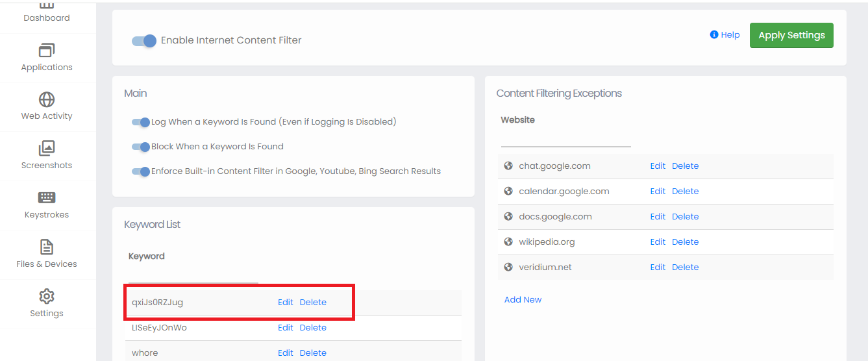This screenshot has width=868, height=361.
Task: Delete keyword qxiJs0RZJug
Action: 313,302
